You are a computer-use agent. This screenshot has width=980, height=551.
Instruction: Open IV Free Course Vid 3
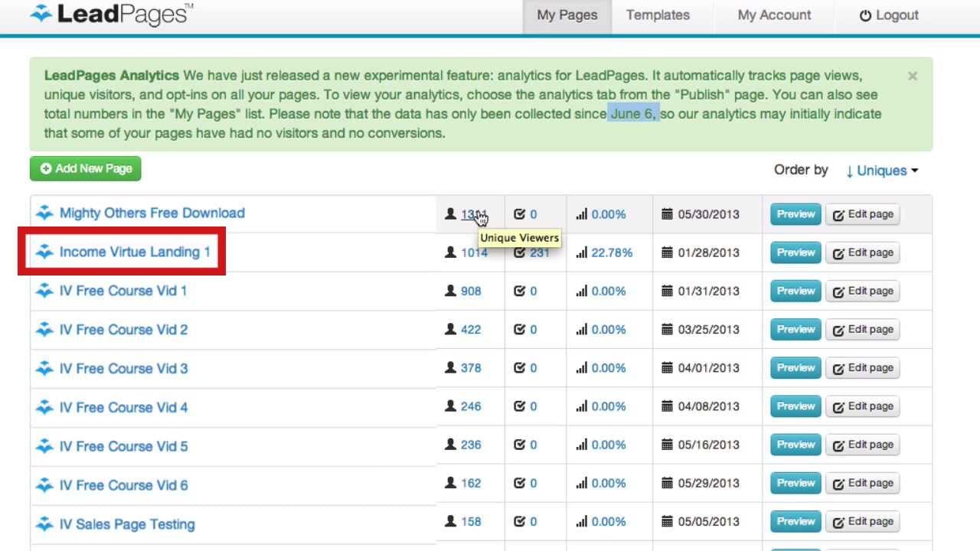click(123, 369)
